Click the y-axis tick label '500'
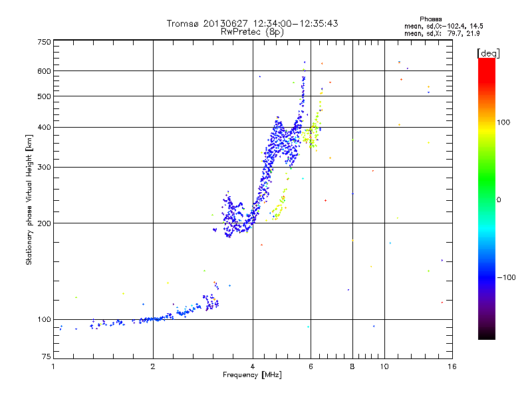The height and width of the screenshot is (399, 532). tap(44, 96)
